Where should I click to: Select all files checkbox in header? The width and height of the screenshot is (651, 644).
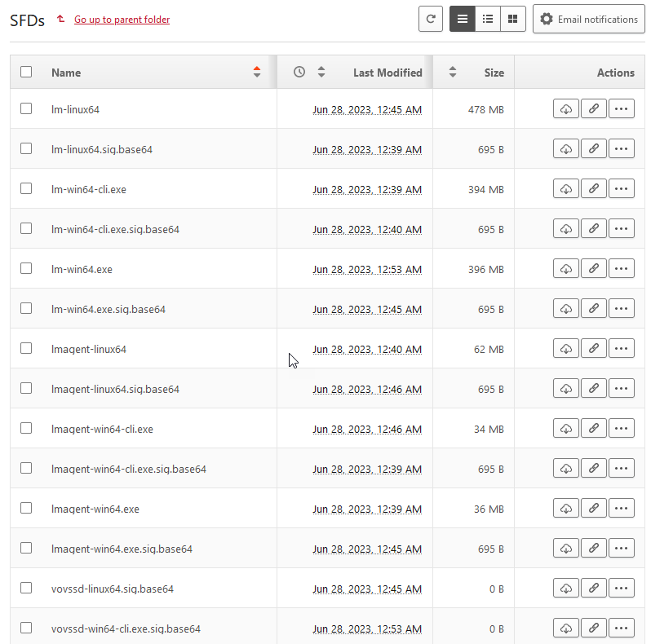(x=26, y=72)
